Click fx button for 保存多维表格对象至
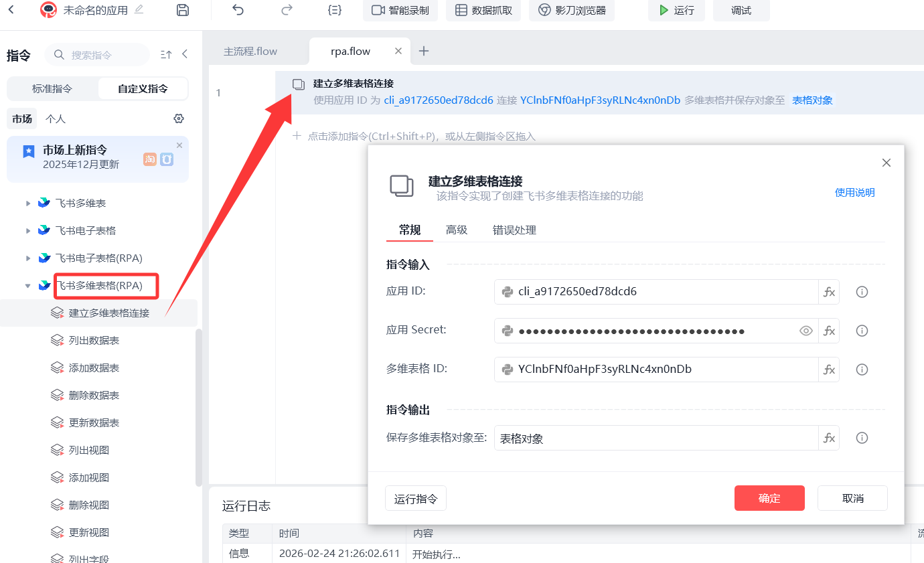 coord(829,438)
